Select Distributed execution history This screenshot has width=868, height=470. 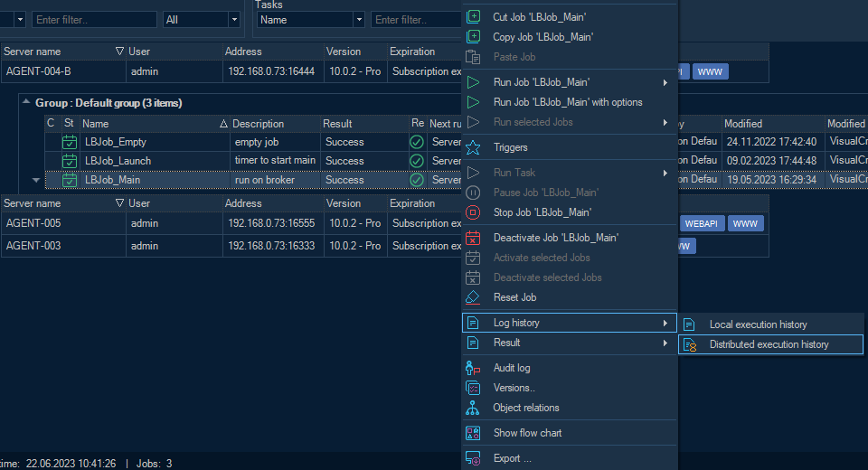[x=769, y=344]
